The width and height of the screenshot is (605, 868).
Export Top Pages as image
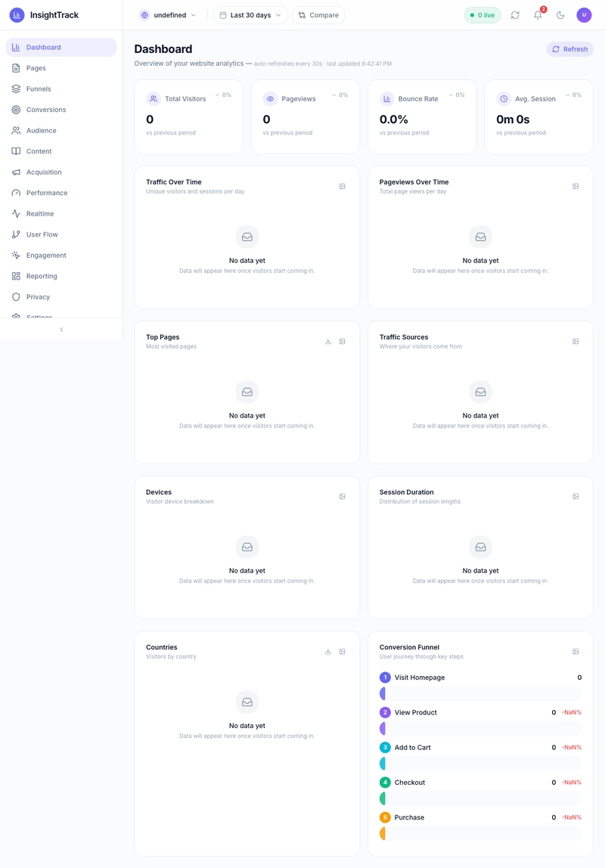click(x=342, y=342)
